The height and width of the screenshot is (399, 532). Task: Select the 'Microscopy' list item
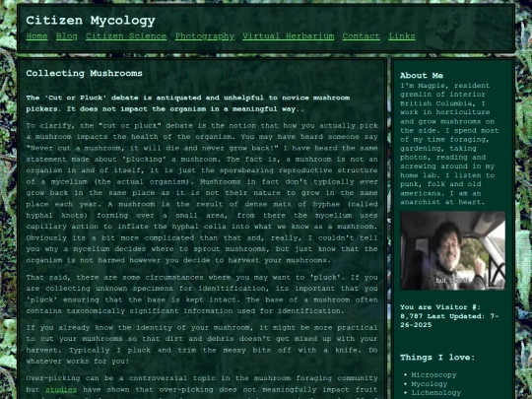(x=433, y=375)
